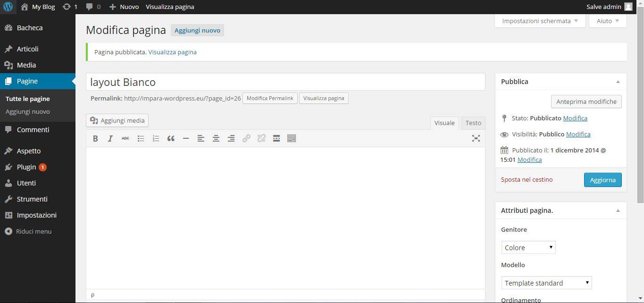Open Bacheca dashboard in sidebar
This screenshot has width=644, height=303.
[38, 28]
